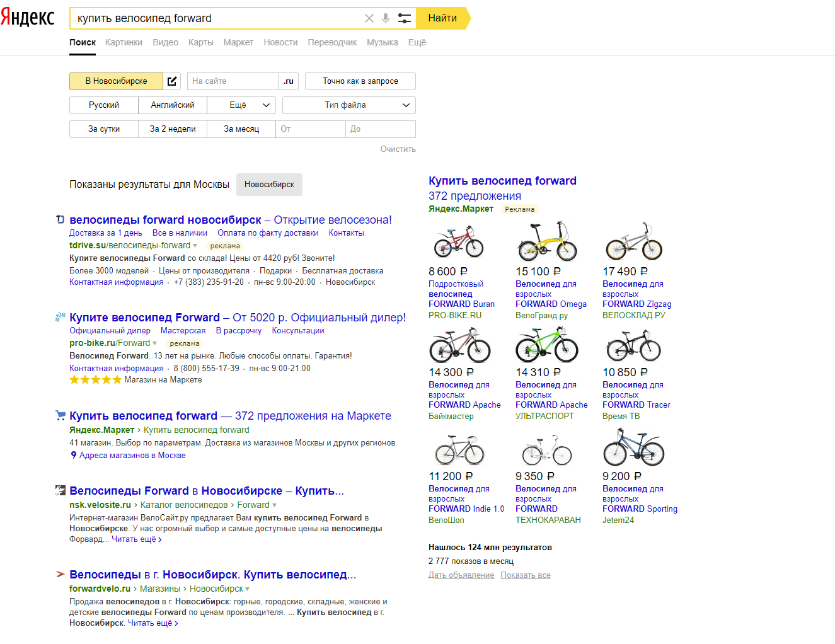Click the five-star rating of pro-bike.ru

96,380
